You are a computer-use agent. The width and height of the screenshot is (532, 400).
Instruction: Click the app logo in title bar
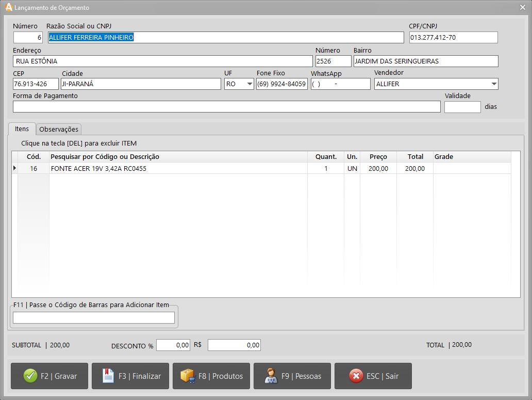8,8
